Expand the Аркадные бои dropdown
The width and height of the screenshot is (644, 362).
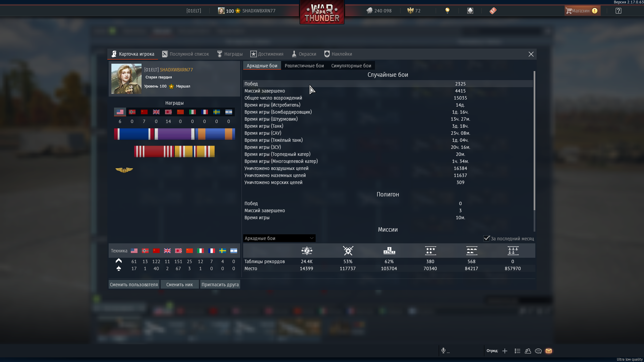[279, 238]
